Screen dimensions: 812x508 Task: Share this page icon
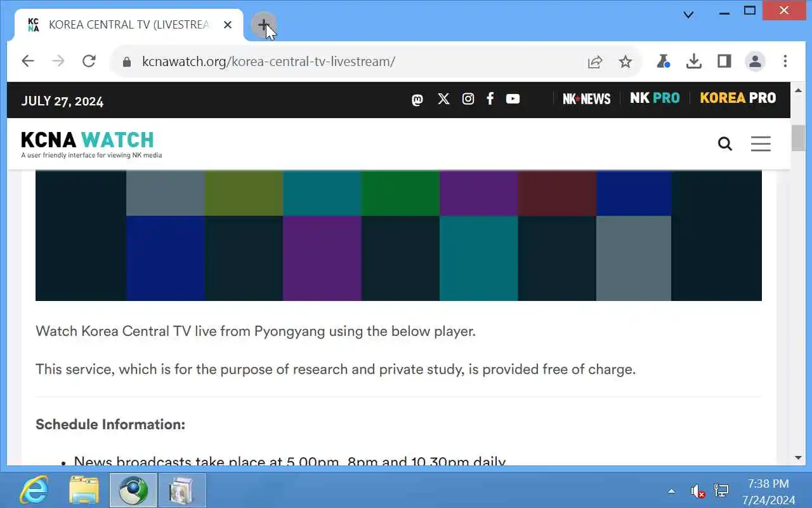(x=595, y=62)
